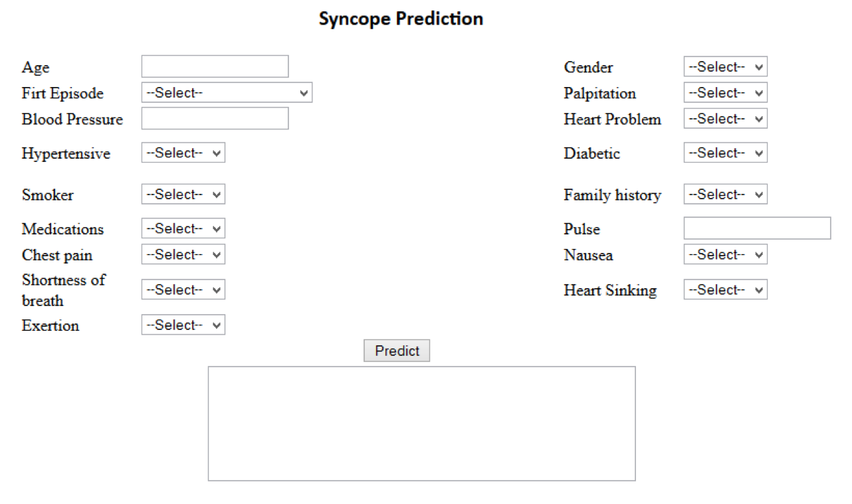Image resolution: width=852 pixels, height=504 pixels.
Task: Open the Chest pain dropdown
Action: (183, 255)
